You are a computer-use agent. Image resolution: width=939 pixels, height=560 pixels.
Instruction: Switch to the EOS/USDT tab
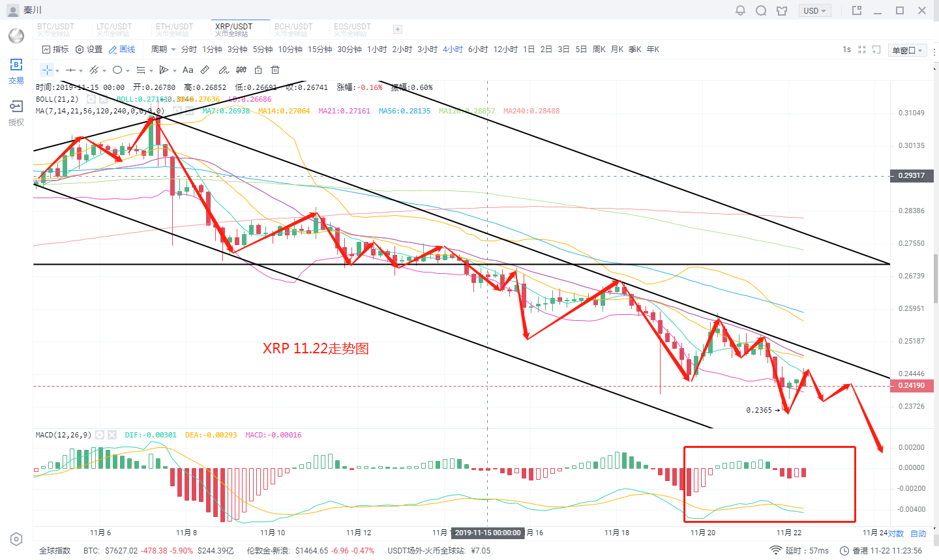pyautogui.click(x=352, y=29)
